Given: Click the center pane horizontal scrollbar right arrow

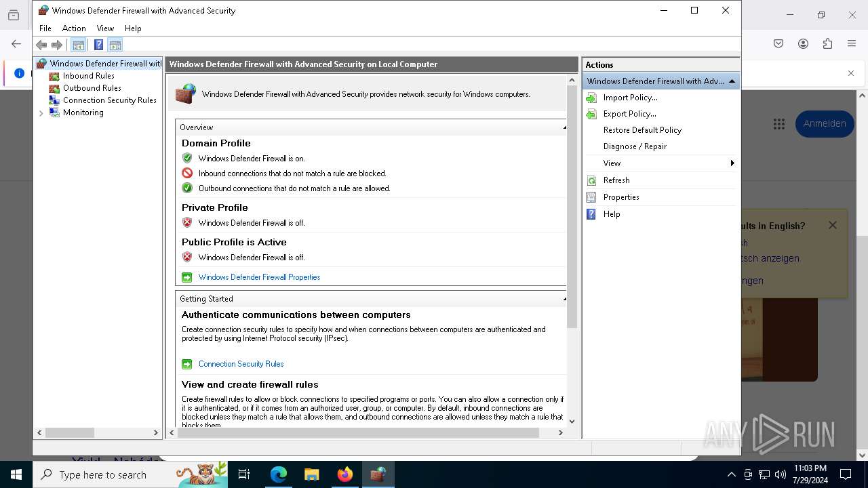Looking at the screenshot, I should click(x=560, y=432).
